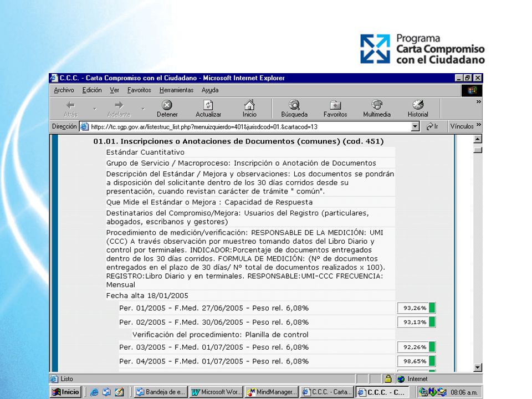Viewport: 532px width, 399px height.
Task: Open the Historial toolbar icon
Action: coord(418,105)
